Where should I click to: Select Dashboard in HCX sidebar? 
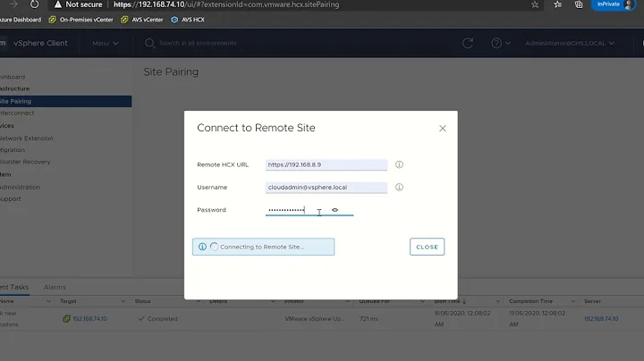[13, 77]
